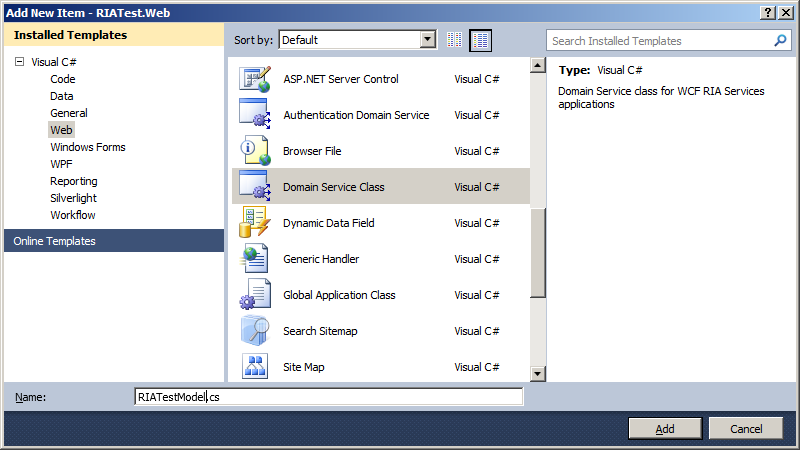Screen dimensions: 800x450
Task: Select the Silverlight category
Action: pyautogui.click(x=74, y=198)
